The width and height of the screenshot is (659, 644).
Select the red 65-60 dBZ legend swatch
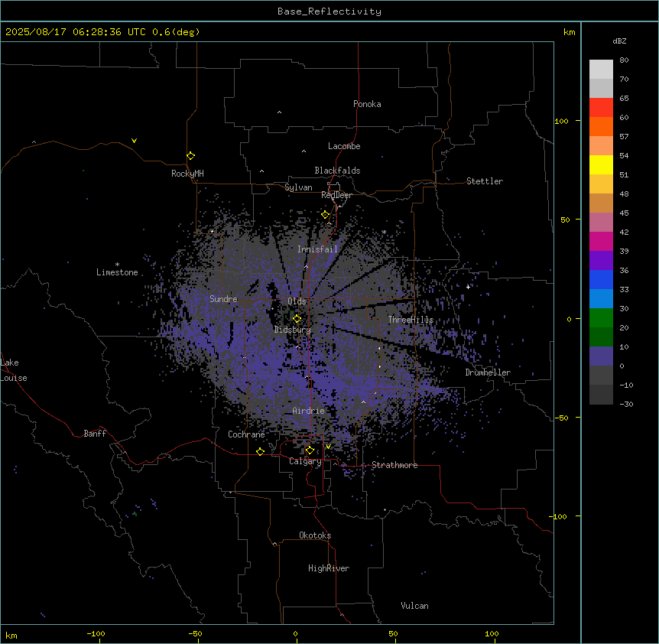601,107
